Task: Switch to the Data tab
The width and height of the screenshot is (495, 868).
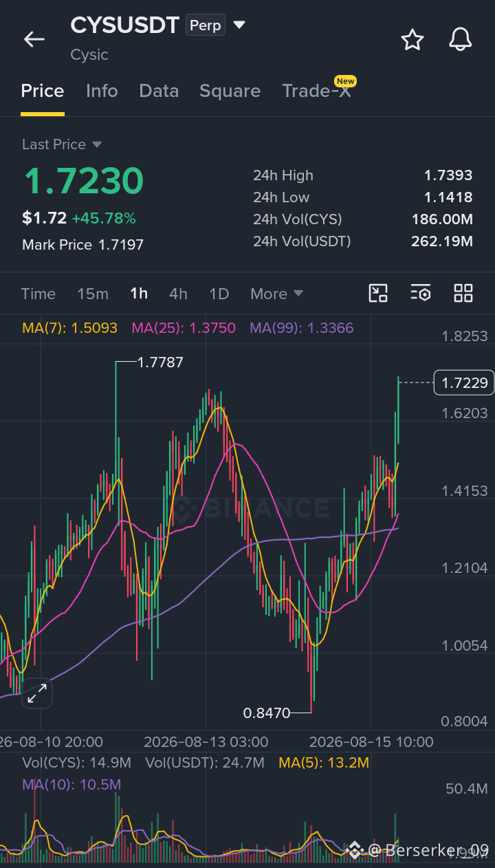Action: coord(159,91)
